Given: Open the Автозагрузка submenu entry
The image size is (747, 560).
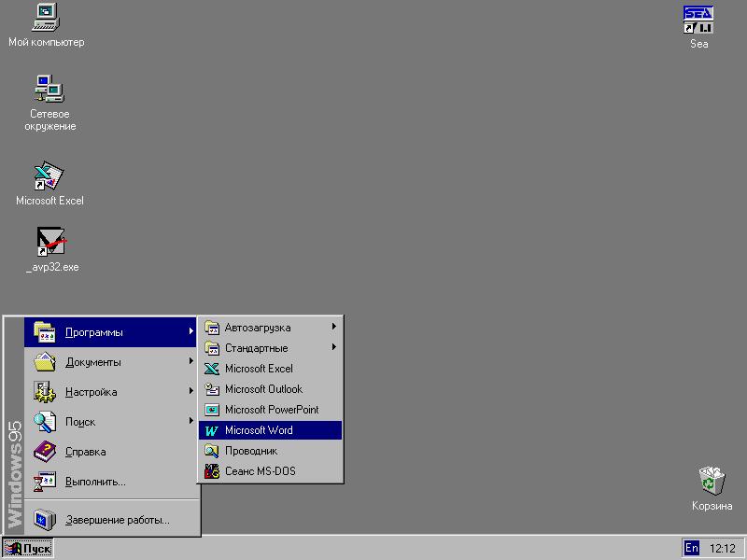Looking at the screenshot, I should pos(270,328).
